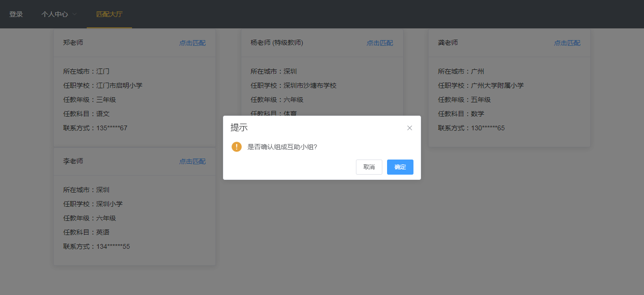Click 点击匹配 on 李老师's card
The height and width of the screenshot is (295, 644).
pyautogui.click(x=192, y=161)
